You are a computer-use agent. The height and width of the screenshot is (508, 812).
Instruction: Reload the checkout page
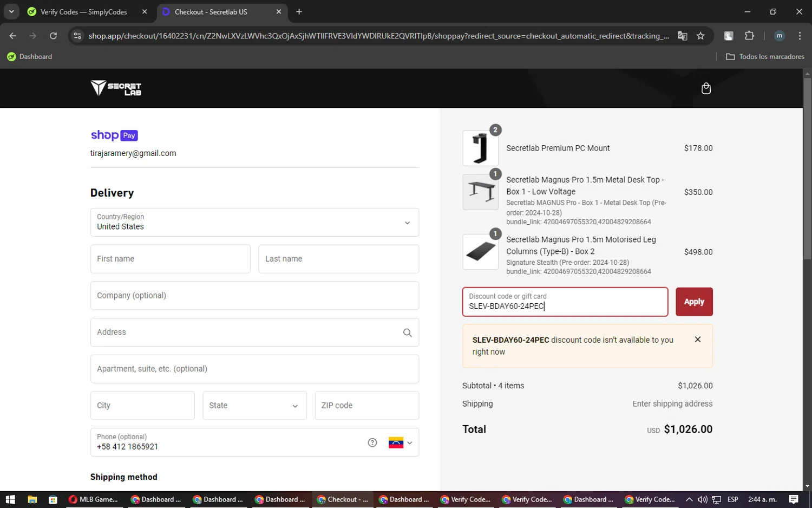point(53,36)
